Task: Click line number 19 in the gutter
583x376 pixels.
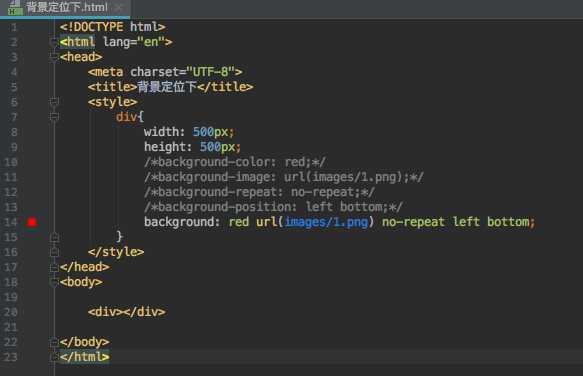Action: point(11,297)
